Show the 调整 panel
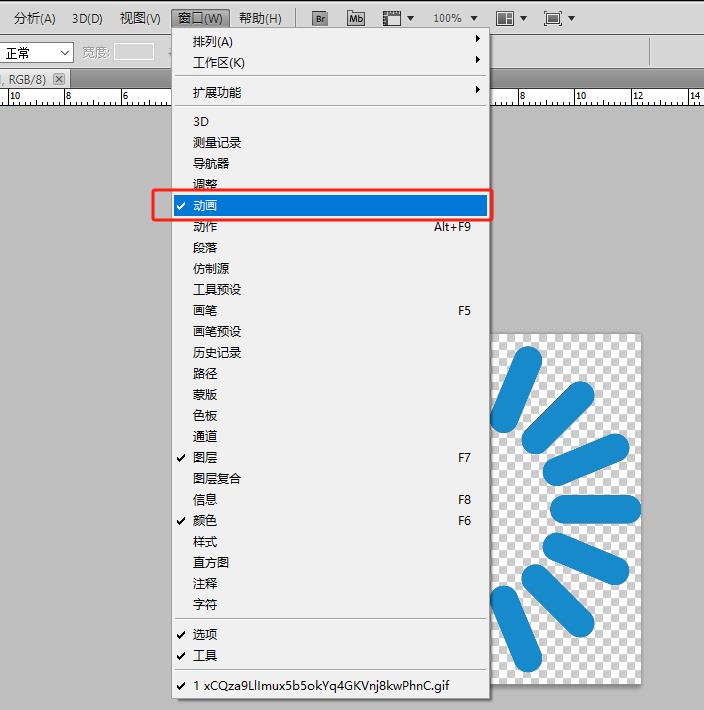 pyautogui.click(x=330, y=184)
